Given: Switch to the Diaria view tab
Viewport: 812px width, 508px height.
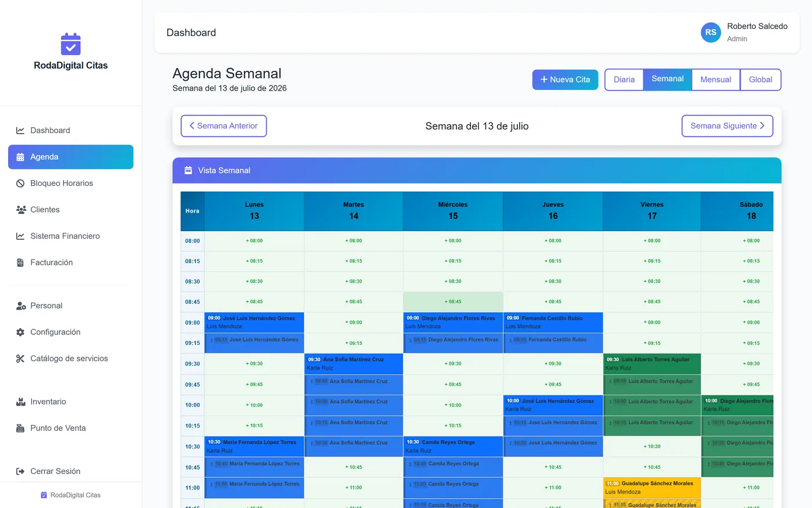Looking at the screenshot, I should point(624,80).
